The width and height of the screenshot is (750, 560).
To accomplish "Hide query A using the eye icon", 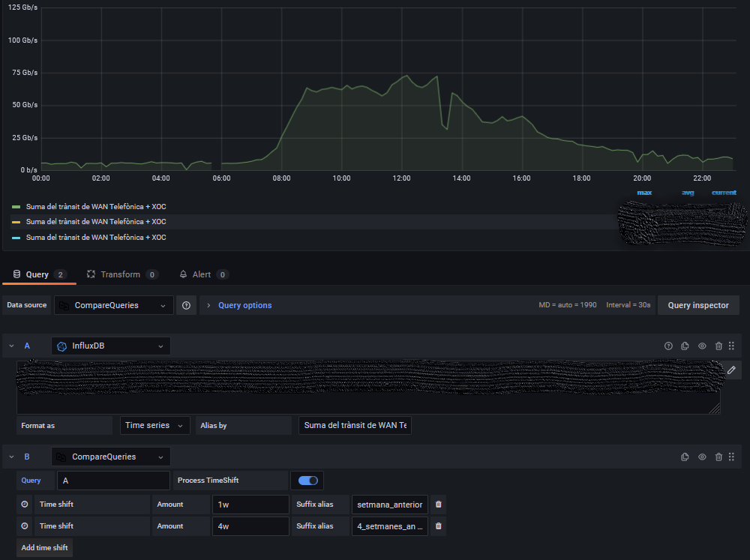I will click(x=702, y=346).
